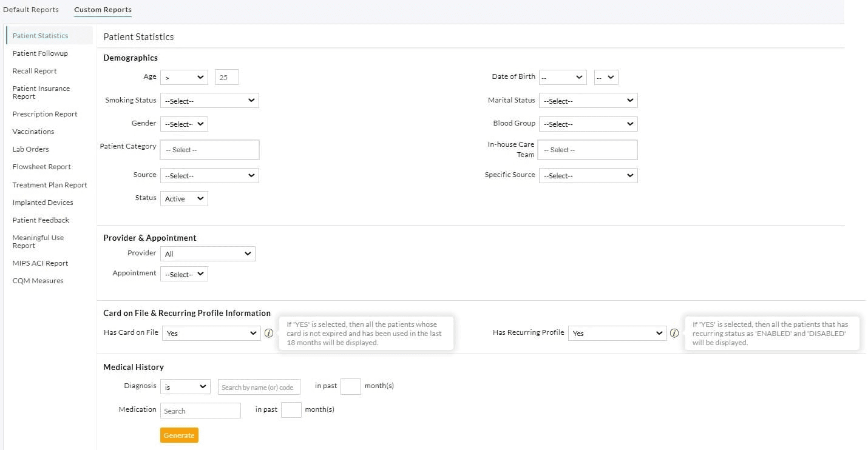The width and height of the screenshot is (868, 450).
Task: Open Patient Followup report in sidebar
Action: (40, 53)
